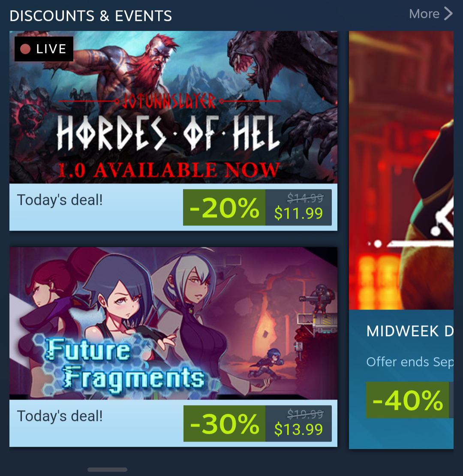Screen dimensions: 463x476
Task: Click the More chevron arrow
Action: click(x=448, y=14)
